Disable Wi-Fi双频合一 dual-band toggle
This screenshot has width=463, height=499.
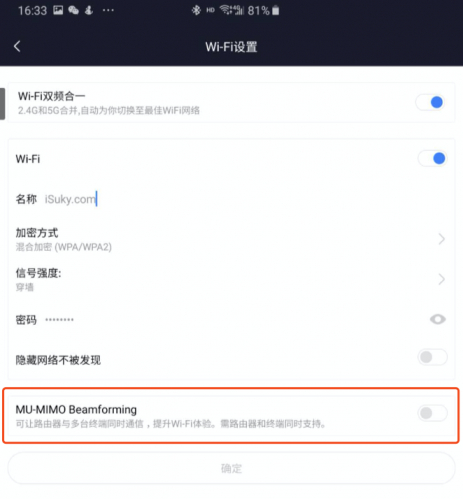[x=430, y=102]
